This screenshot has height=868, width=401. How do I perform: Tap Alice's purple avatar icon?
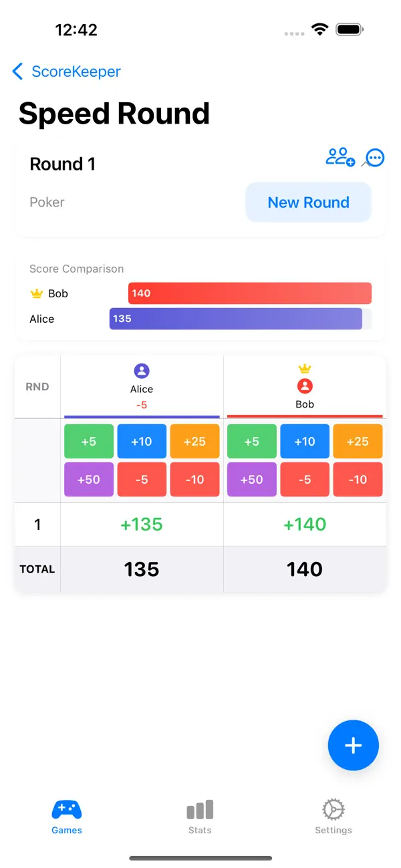142,371
